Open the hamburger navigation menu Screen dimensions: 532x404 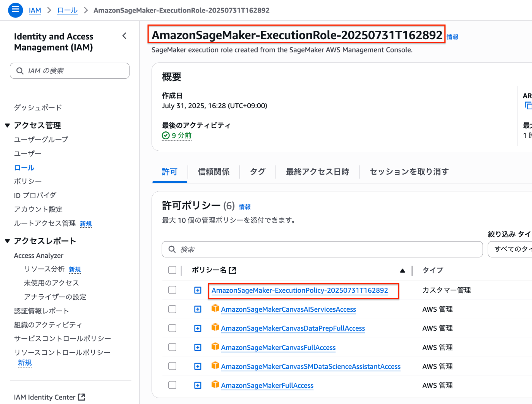coord(15,10)
